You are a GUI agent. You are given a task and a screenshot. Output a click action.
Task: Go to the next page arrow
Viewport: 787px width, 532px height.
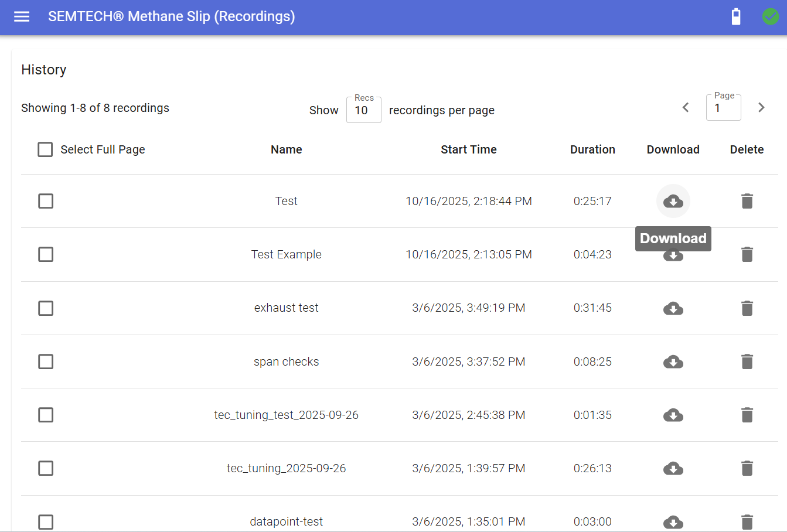pyautogui.click(x=761, y=107)
